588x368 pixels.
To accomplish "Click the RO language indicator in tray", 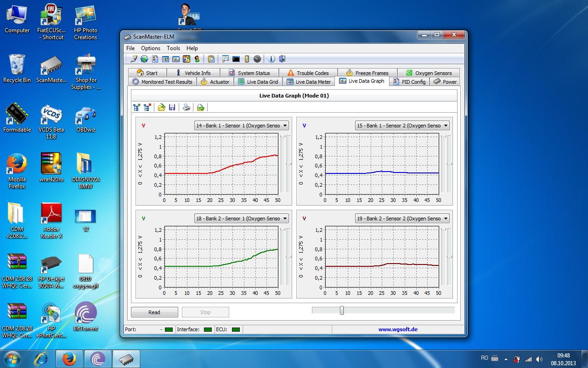I will click(484, 358).
